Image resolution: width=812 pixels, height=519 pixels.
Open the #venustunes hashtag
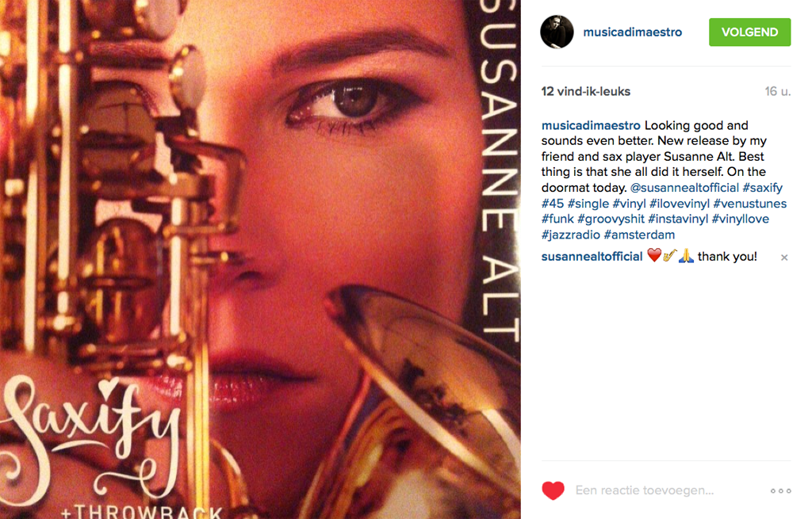(750, 204)
